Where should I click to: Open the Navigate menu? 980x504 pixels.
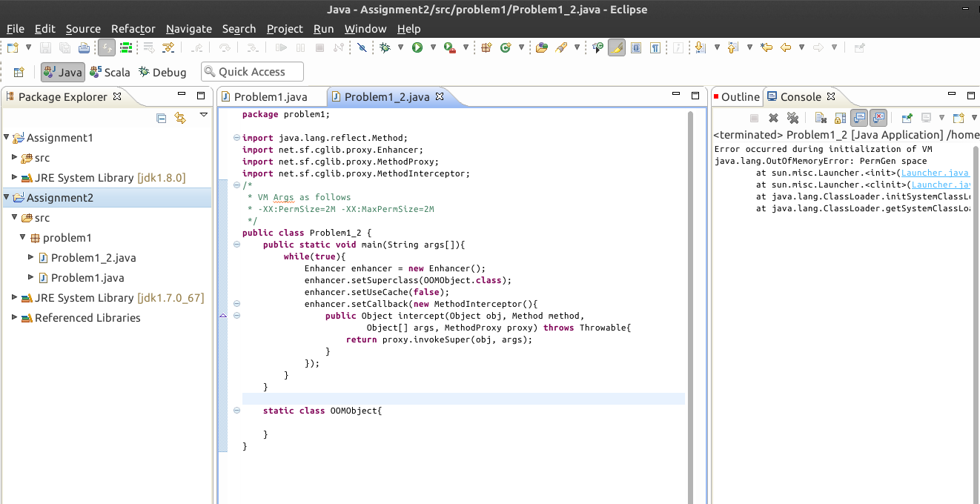point(189,29)
